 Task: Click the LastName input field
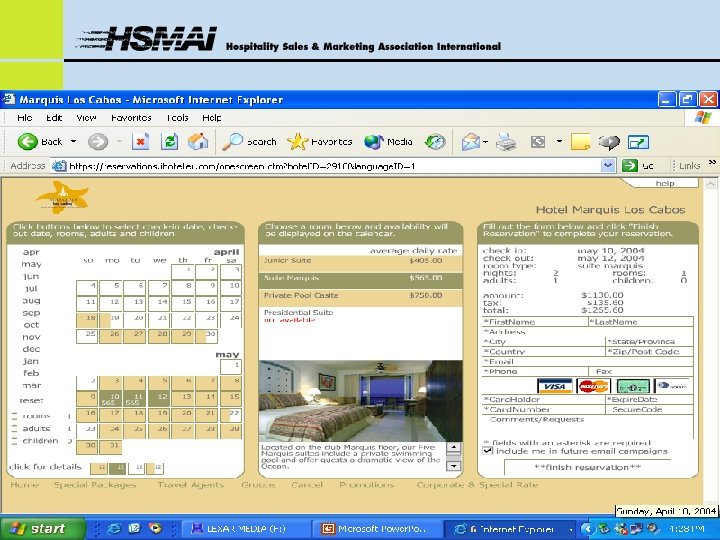tap(641, 322)
